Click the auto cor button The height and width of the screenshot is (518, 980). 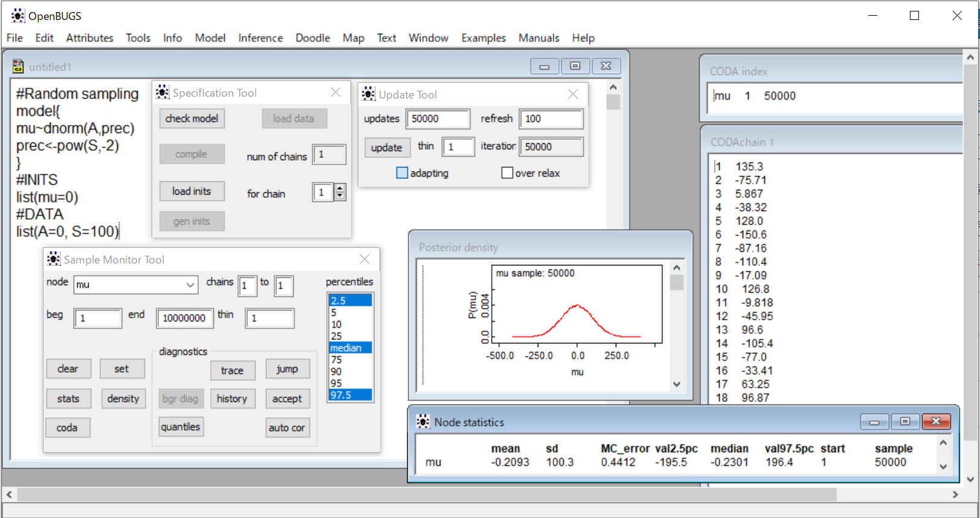pos(288,427)
